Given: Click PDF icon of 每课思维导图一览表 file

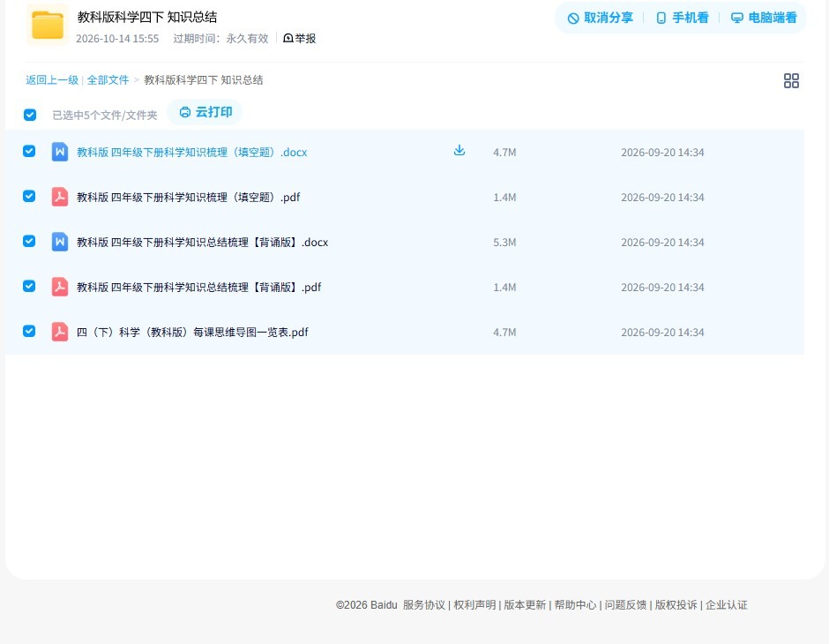Looking at the screenshot, I should tap(60, 332).
